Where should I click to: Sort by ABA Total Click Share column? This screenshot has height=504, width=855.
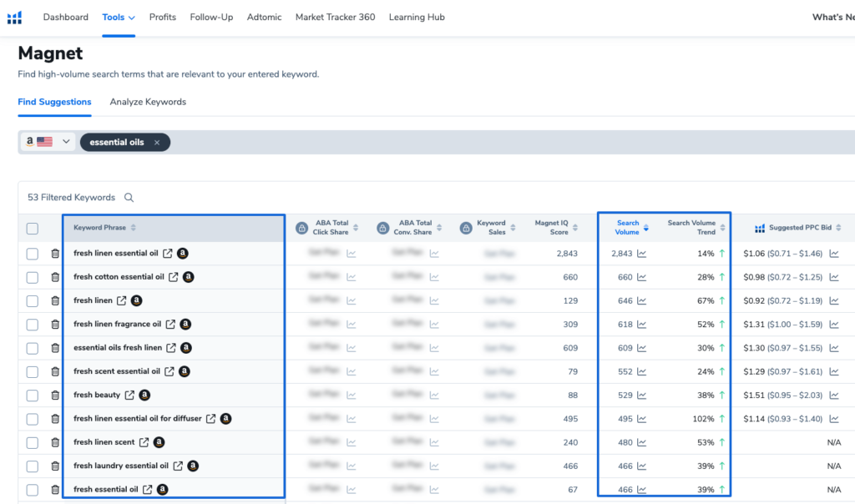(356, 228)
